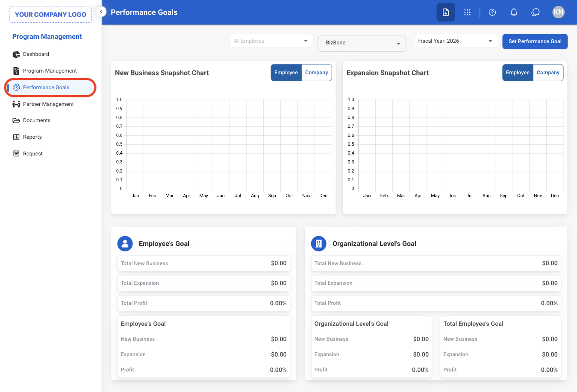Click the Total Employee's Goal card heading
The width and height of the screenshot is (577, 392).
click(x=474, y=324)
